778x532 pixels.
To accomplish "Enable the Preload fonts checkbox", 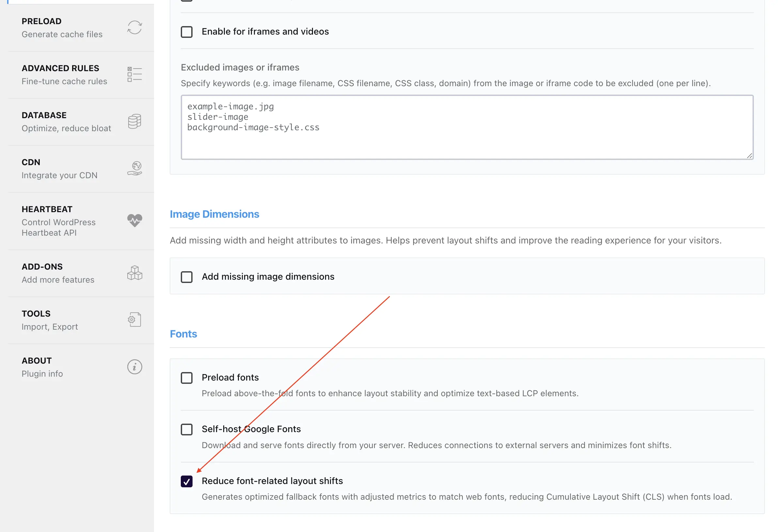I will (x=186, y=378).
